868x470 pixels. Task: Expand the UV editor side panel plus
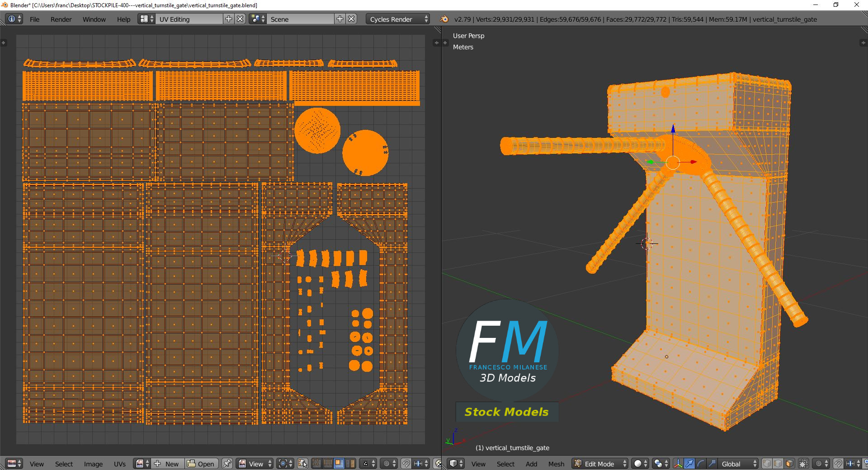436,43
